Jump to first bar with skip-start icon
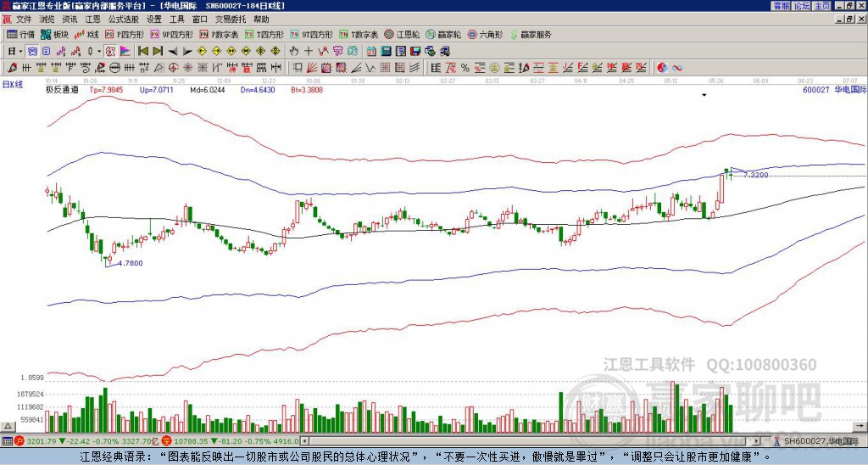Image resolution: width=868 pixels, height=465 pixels. coord(142,52)
